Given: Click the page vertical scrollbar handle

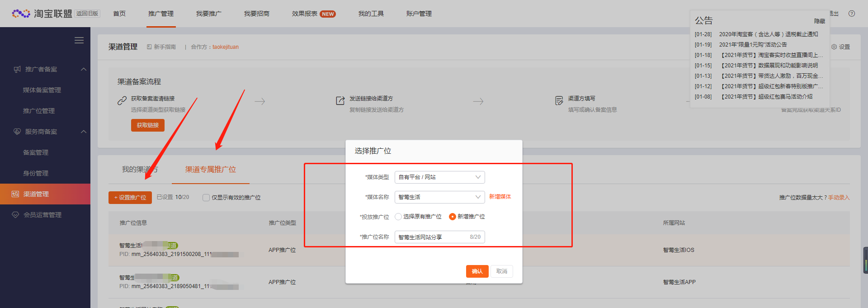Looking at the screenshot, I should (866, 260).
